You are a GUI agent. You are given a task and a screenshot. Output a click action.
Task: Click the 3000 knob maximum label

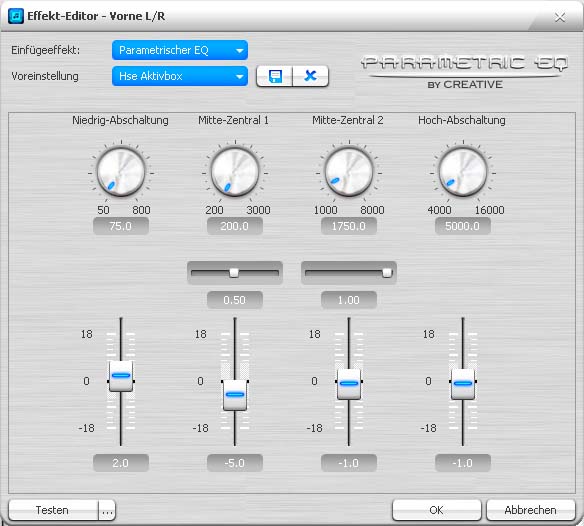(258, 210)
